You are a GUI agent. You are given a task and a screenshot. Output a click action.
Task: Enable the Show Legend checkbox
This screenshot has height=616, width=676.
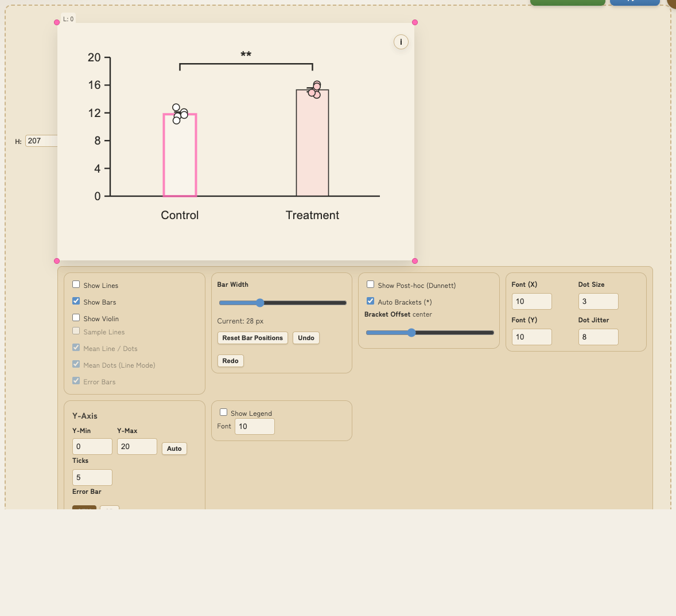(224, 412)
